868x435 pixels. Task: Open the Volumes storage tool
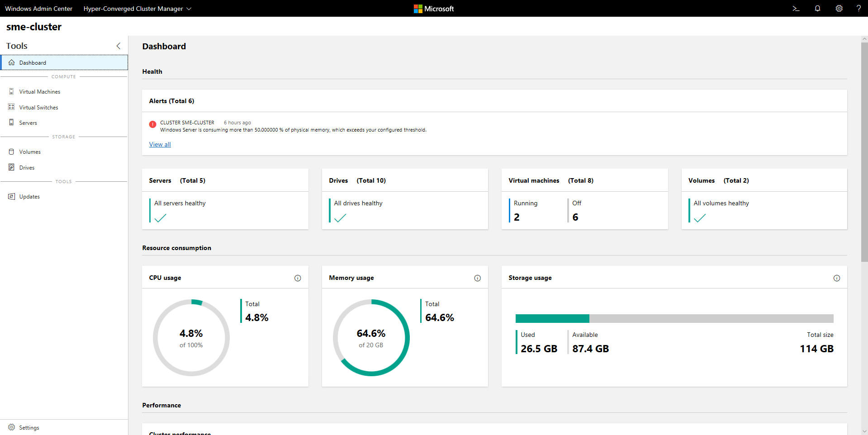[30, 151]
